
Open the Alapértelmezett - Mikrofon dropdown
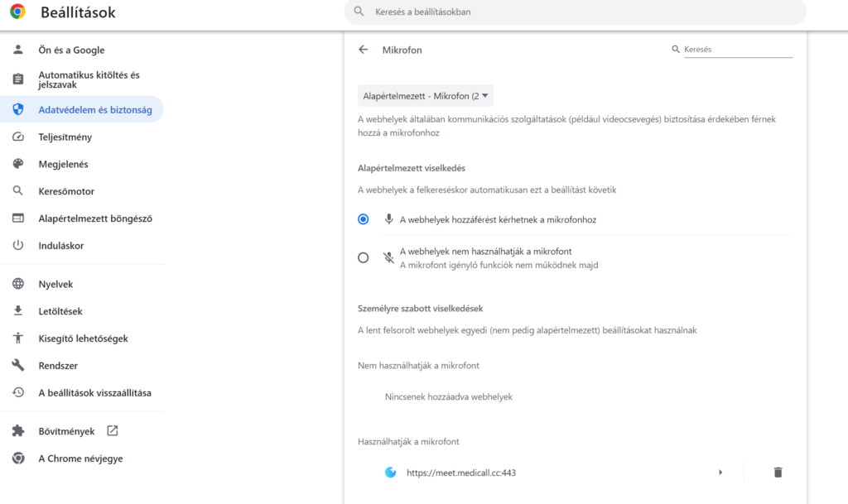425,96
